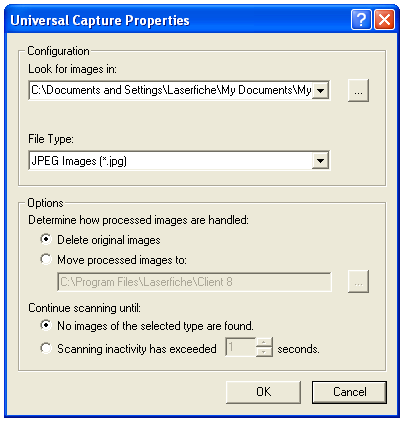The image size is (404, 422).
Task: Increase inactivity seconds with up arrow
Action: point(264,343)
